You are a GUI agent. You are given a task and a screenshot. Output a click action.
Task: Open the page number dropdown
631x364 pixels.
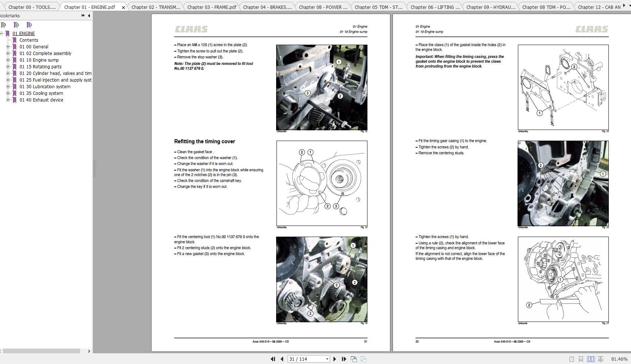tap(327, 358)
